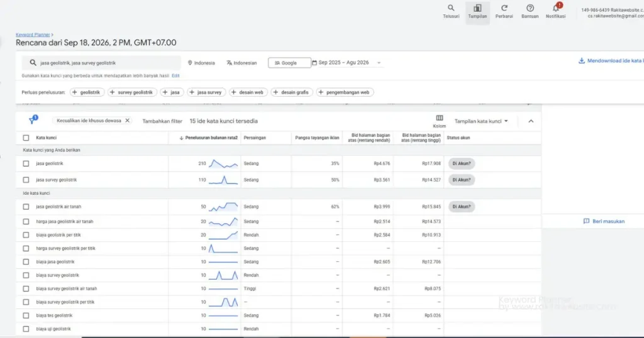Open the Notifikasi bell icon
Screen dimensions: 644x338
[556, 8]
